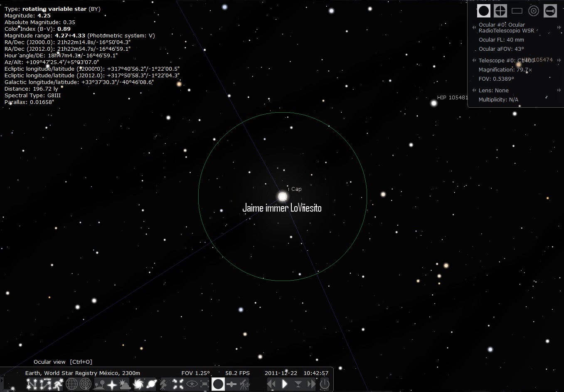
Task: Toggle the equatorial grid
Action: tap(72, 385)
